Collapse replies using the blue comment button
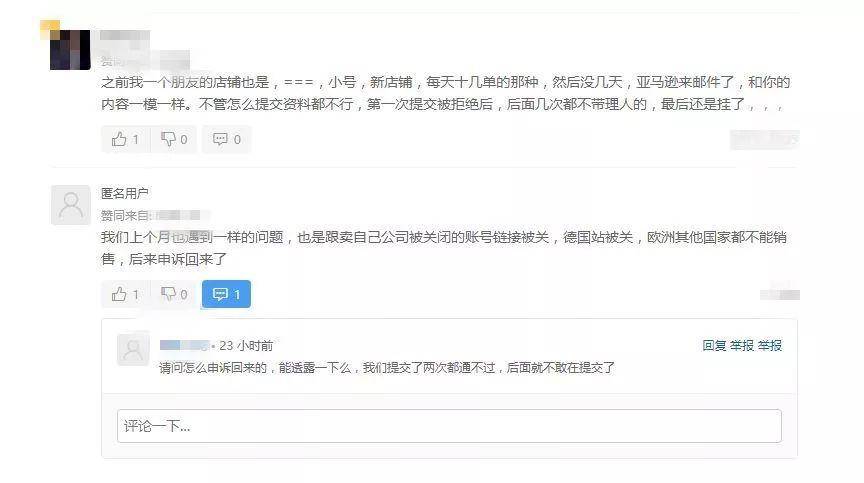 click(226, 294)
